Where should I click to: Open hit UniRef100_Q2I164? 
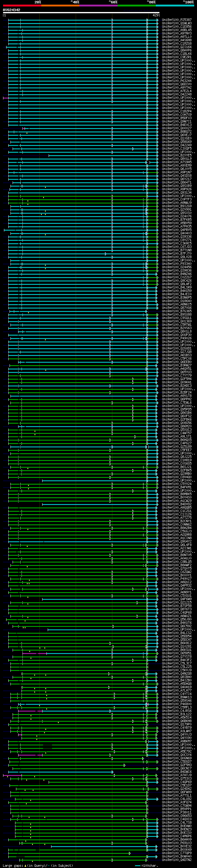pos(177,47)
